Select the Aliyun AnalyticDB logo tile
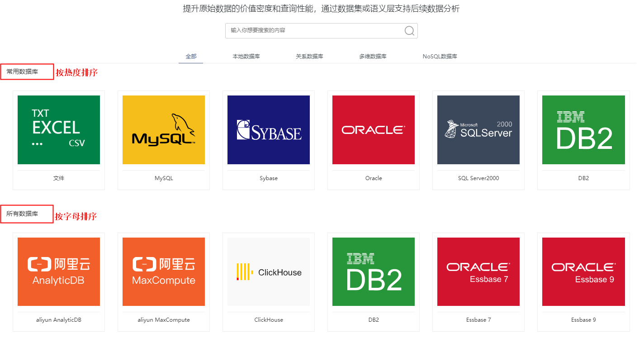This screenshot has width=644, height=343. pyautogui.click(x=59, y=272)
